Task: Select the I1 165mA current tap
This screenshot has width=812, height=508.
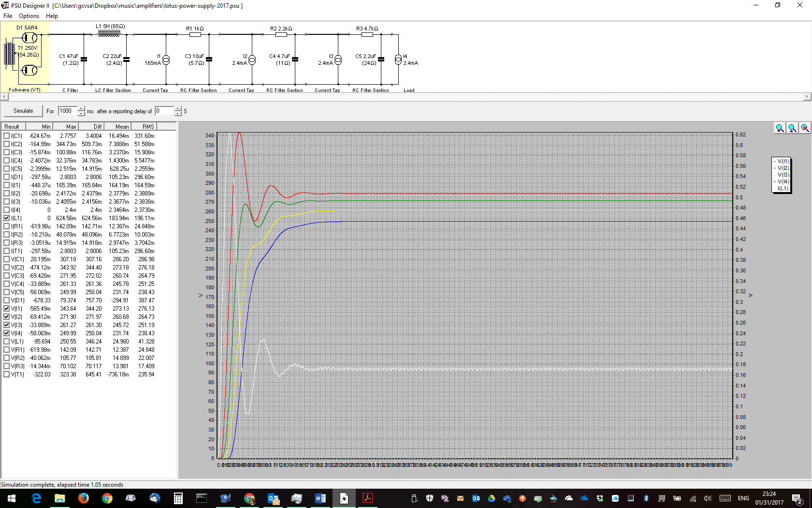Action: (166, 60)
